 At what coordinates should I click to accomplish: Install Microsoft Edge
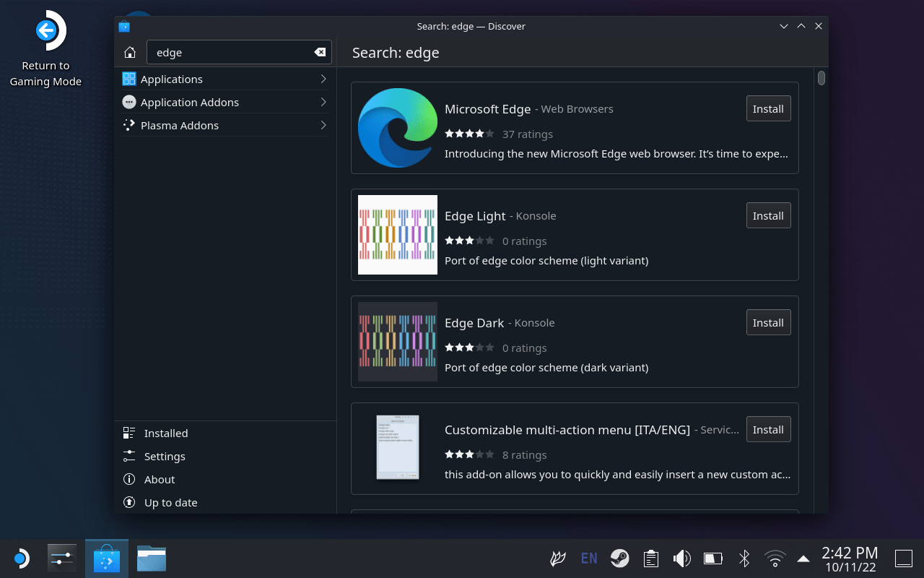768,108
